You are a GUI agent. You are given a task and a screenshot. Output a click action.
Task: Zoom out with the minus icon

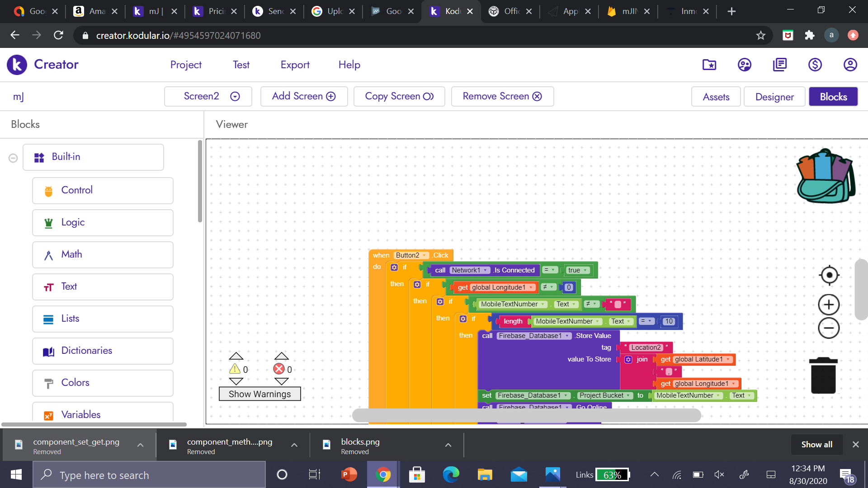[829, 328]
